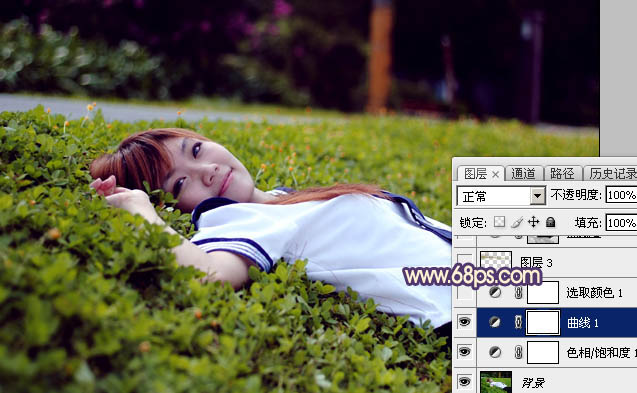Select the 图层 3 layer thumbnail
Image resolution: width=637 pixels, height=393 pixels.
pos(496,261)
